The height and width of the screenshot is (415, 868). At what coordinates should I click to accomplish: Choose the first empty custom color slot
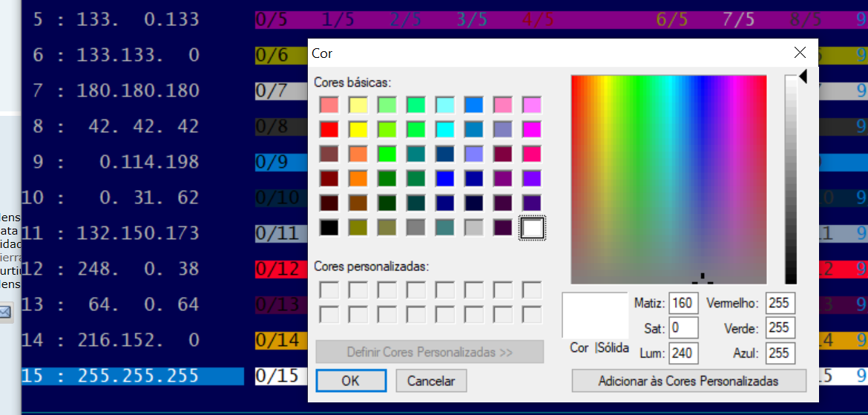click(x=329, y=290)
